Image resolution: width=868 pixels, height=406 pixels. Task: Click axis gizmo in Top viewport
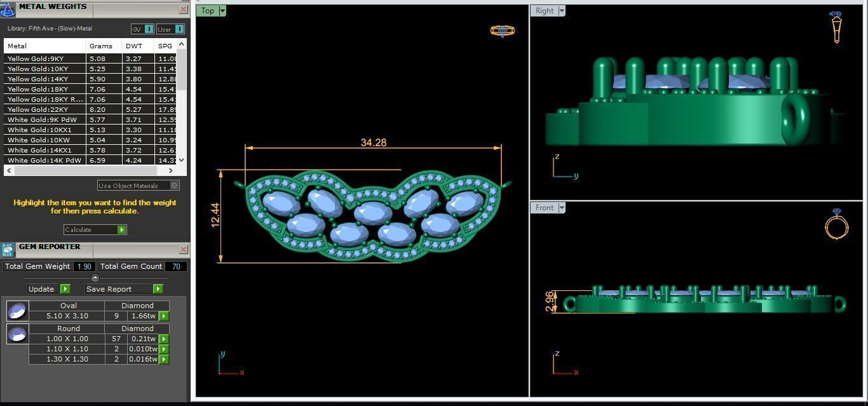(230, 364)
